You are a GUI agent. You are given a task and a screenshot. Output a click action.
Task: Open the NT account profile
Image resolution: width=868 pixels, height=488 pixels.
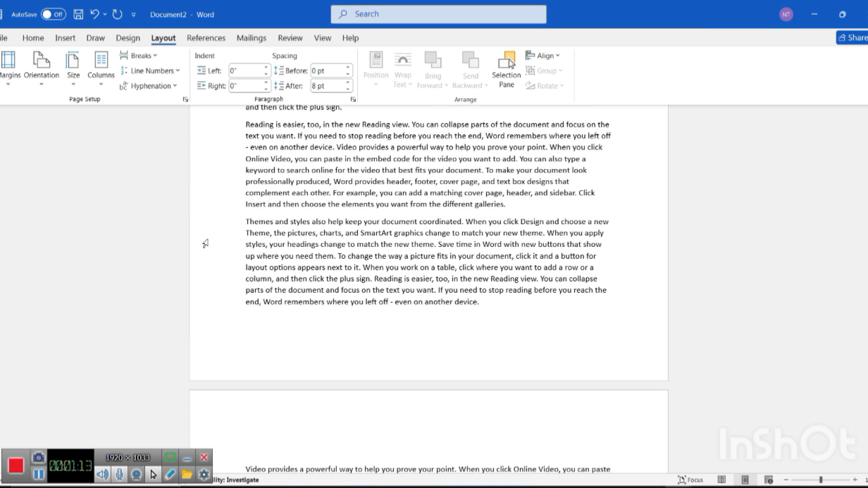(786, 14)
